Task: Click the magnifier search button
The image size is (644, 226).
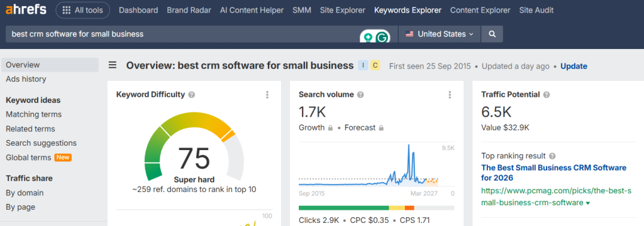Action: (492, 34)
